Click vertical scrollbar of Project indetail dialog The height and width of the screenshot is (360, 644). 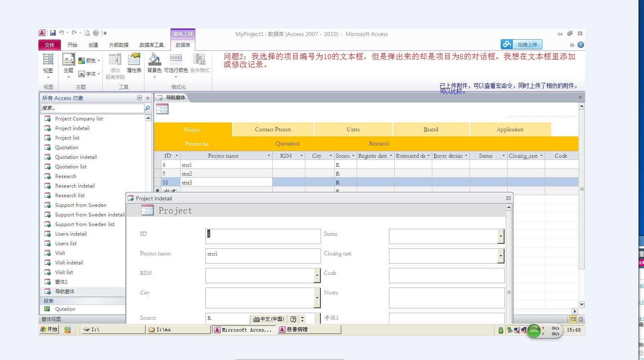[x=509, y=264]
